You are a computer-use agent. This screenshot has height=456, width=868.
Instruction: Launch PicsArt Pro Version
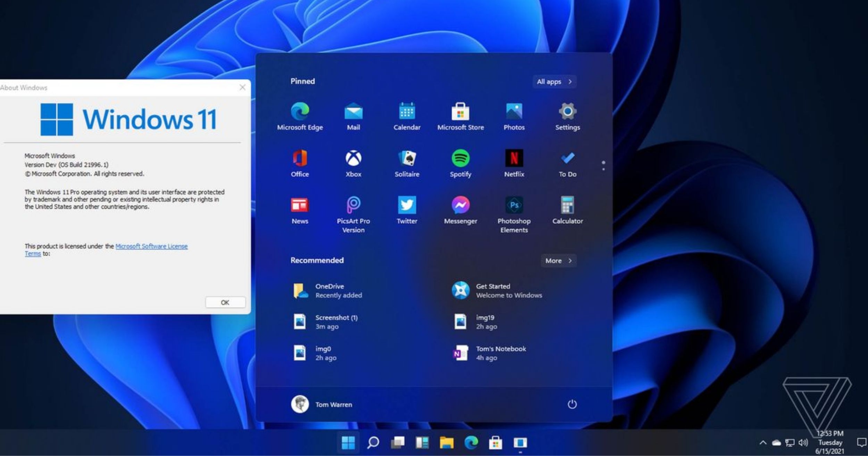353,215
